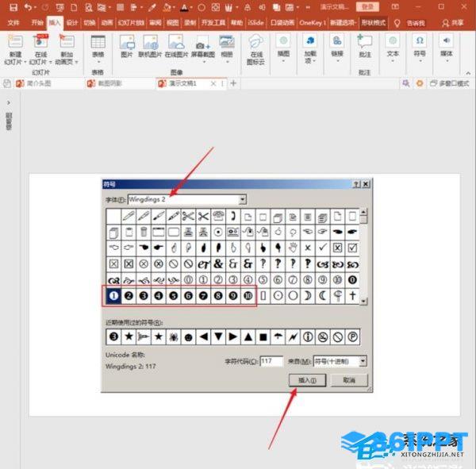Viewport: 476px width, 469px height.
Task: Select the lightning bolt recent symbol
Action: 293,336
